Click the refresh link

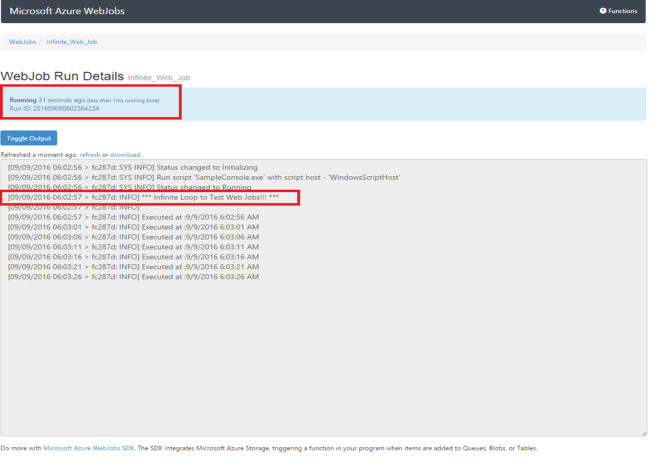pos(90,155)
